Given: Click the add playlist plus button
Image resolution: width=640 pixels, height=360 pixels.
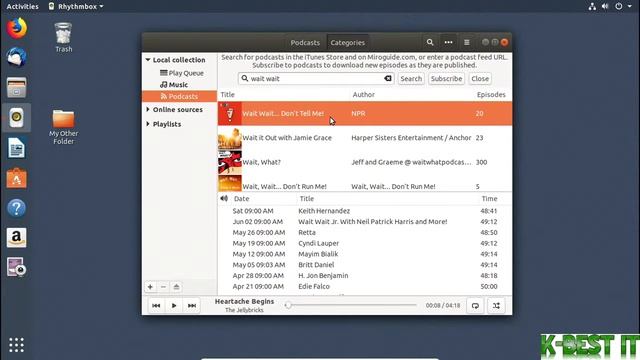Looking at the screenshot, I should click(150, 287).
